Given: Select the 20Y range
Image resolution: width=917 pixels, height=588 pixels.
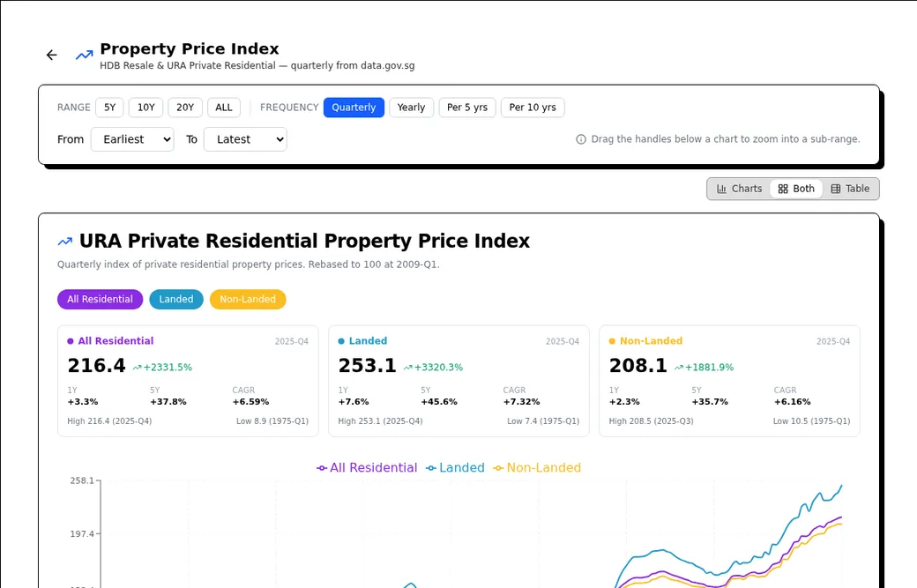Looking at the screenshot, I should (x=185, y=108).
